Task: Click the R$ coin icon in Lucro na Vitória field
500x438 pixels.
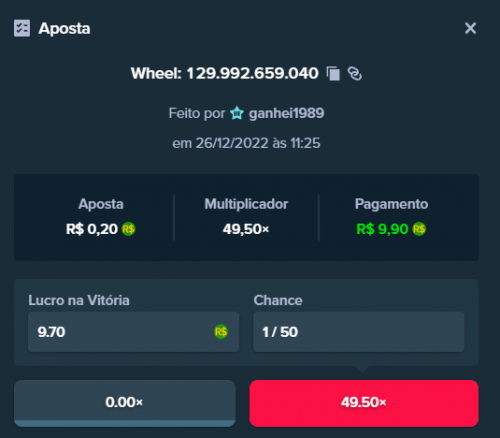Action: click(x=221, y=332)
